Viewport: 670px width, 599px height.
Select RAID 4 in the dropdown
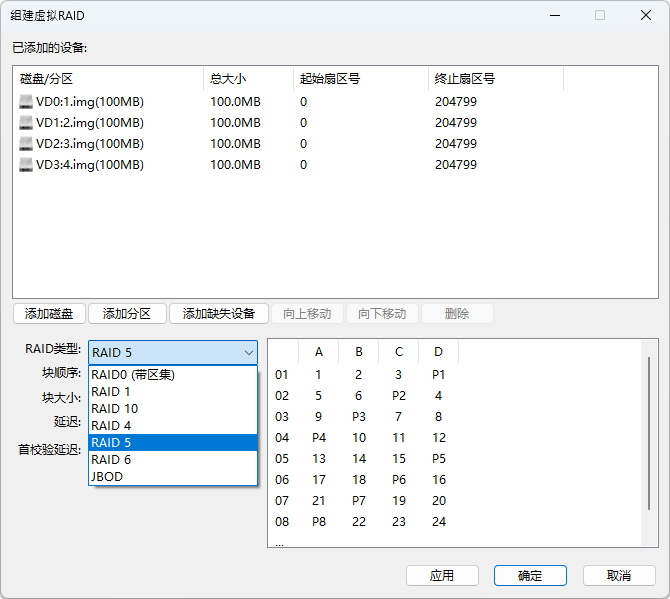pyautogui.click(x=173, y=426)
